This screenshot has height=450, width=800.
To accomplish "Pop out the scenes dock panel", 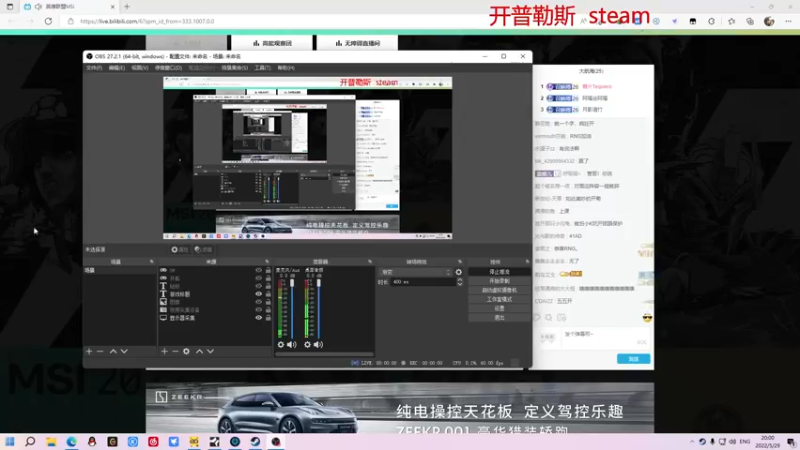I will pyautogui.click(x=151, y=262).
